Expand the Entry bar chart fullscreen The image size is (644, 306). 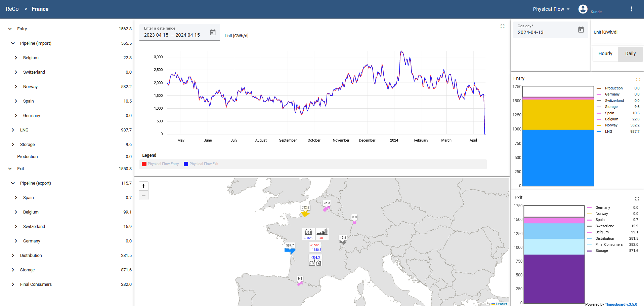[638, 79]
